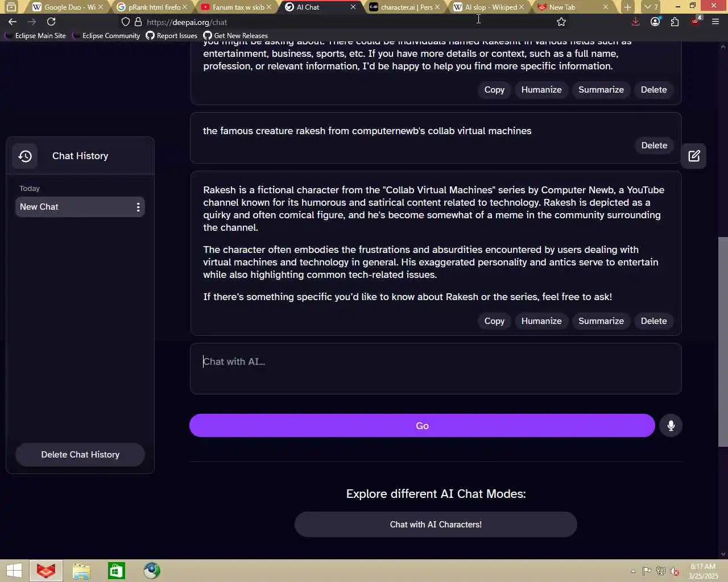Open the browser hamburger application menu

[715, 22]
